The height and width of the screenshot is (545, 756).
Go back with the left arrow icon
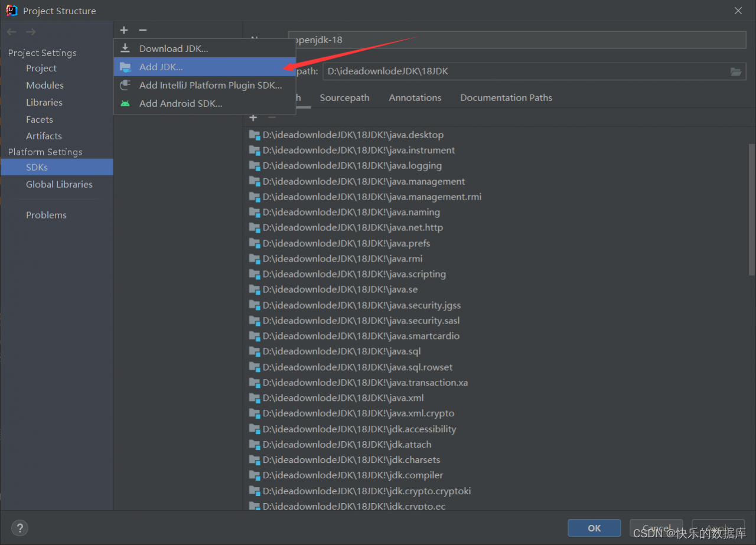coord(12,32)
